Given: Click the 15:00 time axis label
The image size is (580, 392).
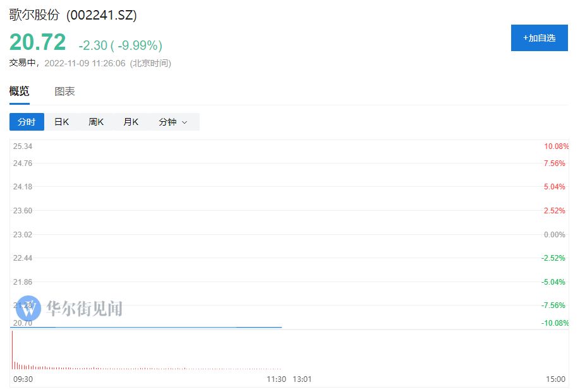Looking at the screenshot, I should pos(555,379).
